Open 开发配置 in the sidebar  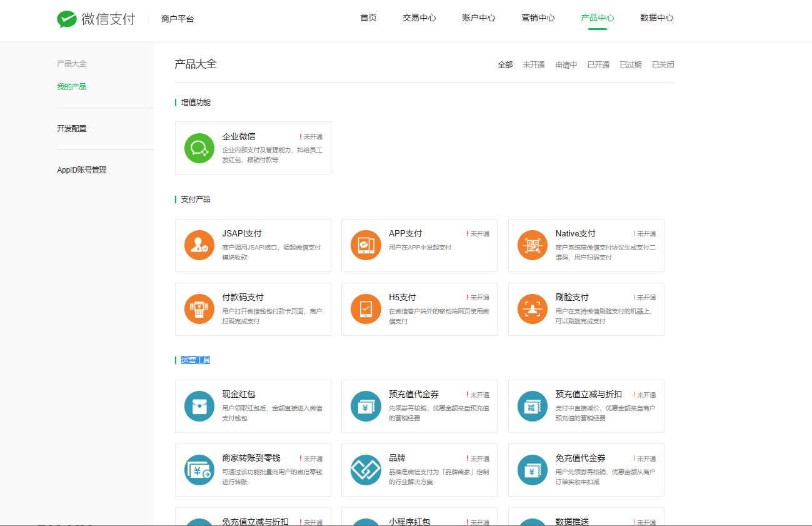(x=72, y=128)
